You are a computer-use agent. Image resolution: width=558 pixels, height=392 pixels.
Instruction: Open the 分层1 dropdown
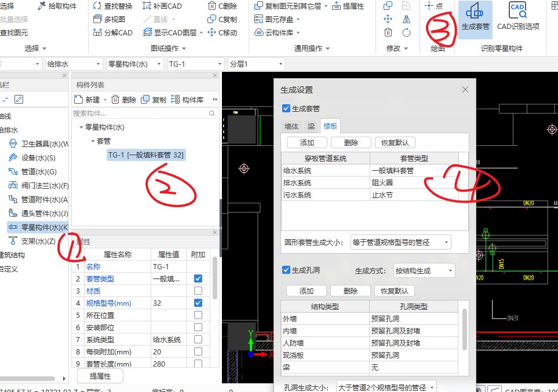[256, 64]
